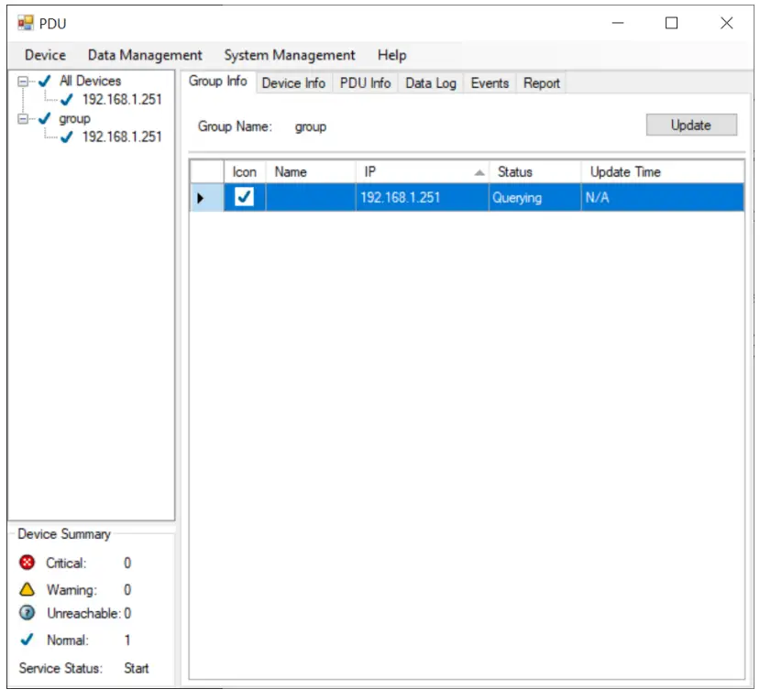760x700 pixels.
Task: Click the checkmark icon beside All Devices
Action: (x=45, y=81)
